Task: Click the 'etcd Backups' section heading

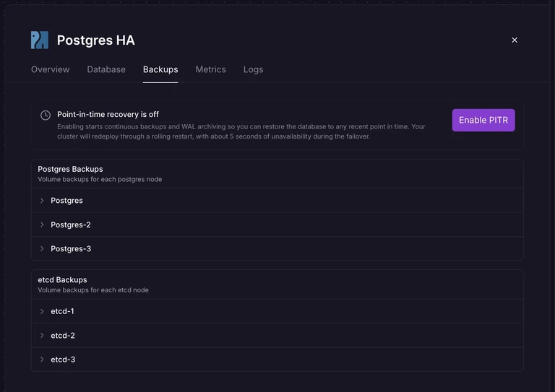Action: point(62,279)
